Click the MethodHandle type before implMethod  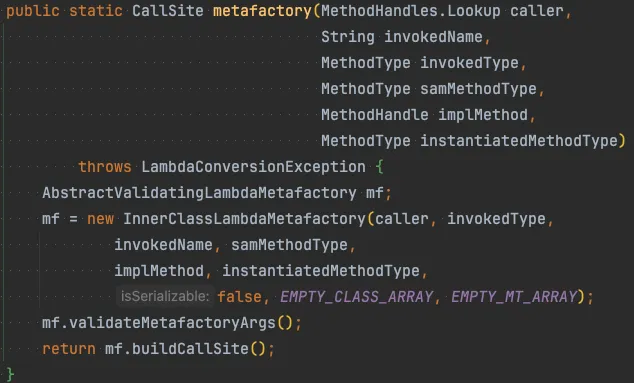point(374,115)
